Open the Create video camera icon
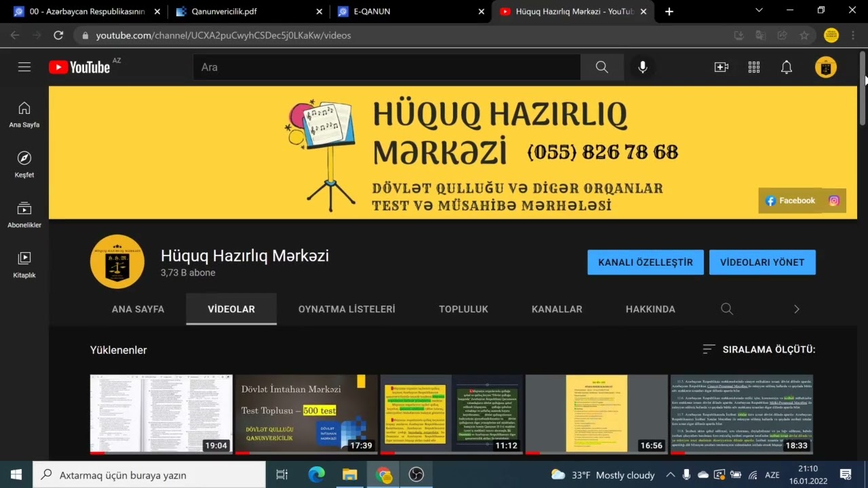Screen dimensions: 868x488 pos(721,67)
